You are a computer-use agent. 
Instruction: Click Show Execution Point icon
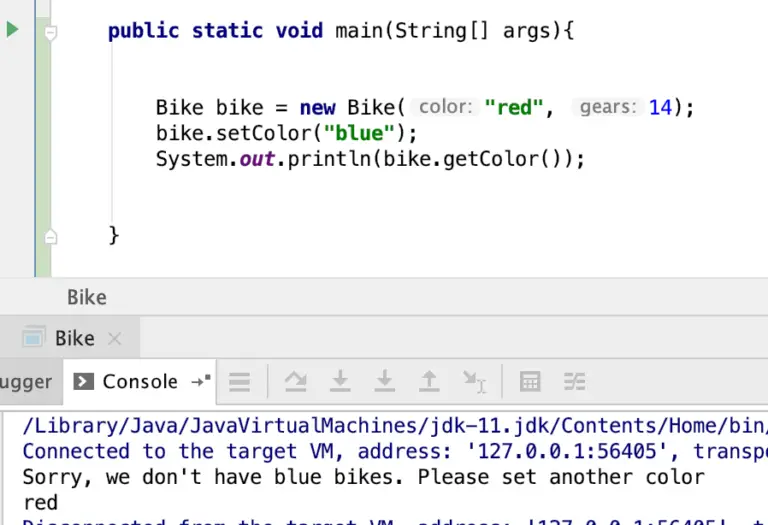point(295,381)
